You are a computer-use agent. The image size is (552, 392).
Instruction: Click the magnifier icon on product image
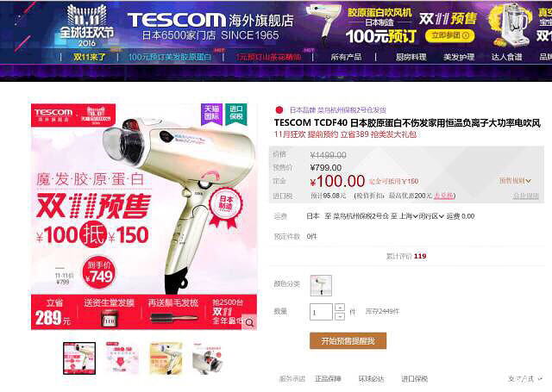click(249, 322)
